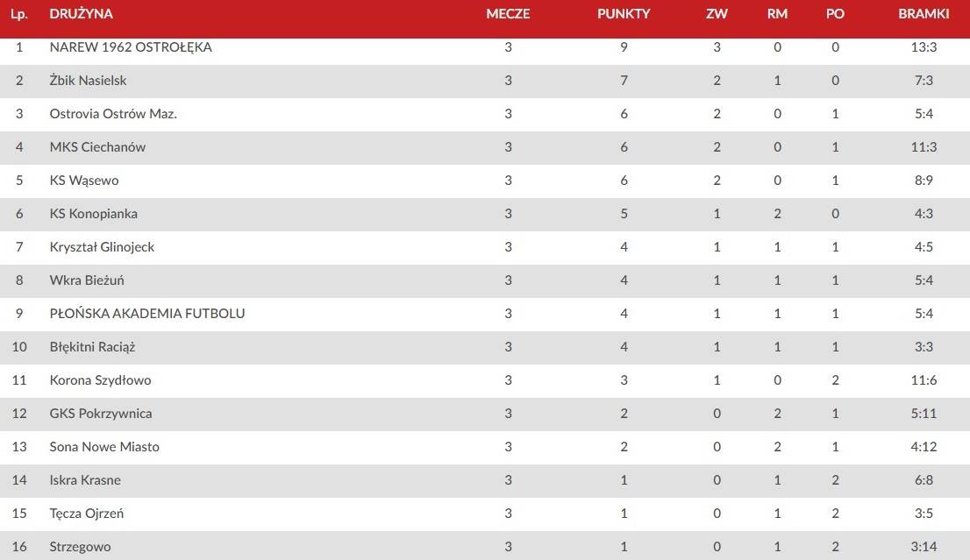Viewport: 970px width, 560px height.
Task: Click Kryształ Glinojeck team name
Action: [102, 247]
